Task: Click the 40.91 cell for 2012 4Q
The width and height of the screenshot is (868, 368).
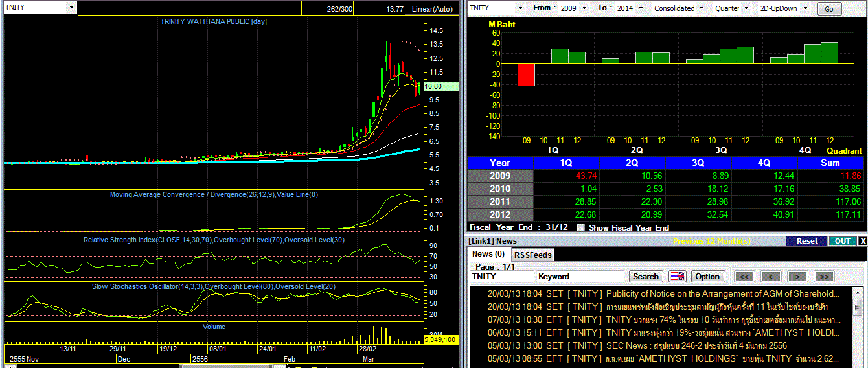Action: [x=764, y=214]
